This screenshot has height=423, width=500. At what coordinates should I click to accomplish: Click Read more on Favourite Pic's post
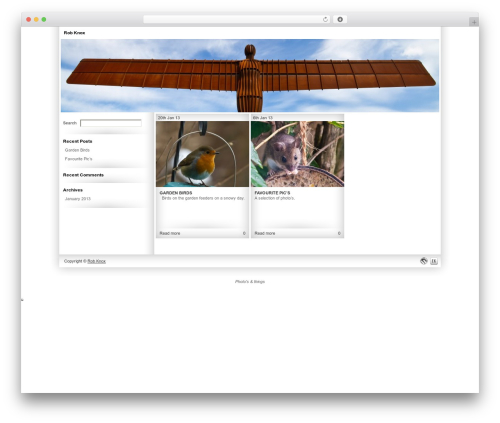tap(265, 233)
